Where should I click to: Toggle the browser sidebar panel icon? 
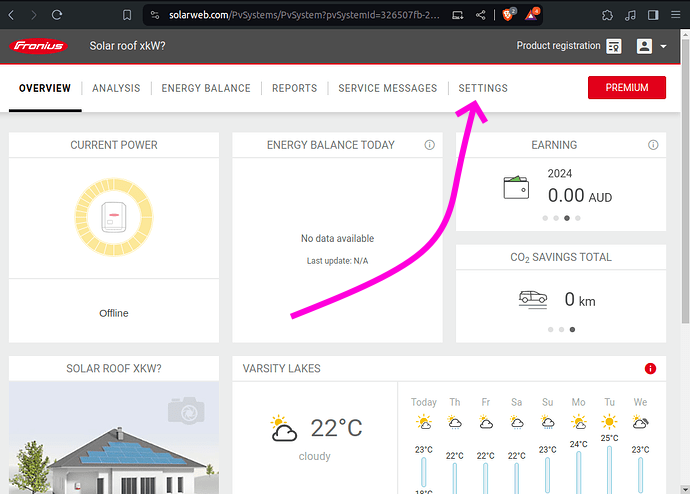[x=653, y=15]
